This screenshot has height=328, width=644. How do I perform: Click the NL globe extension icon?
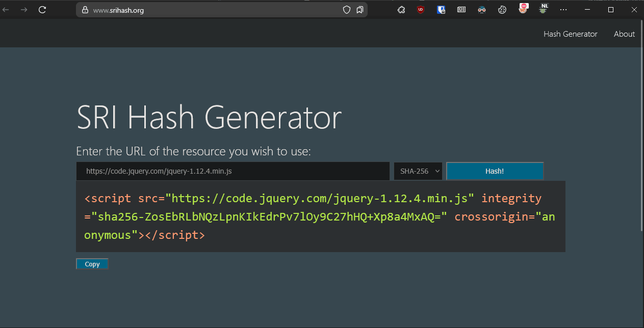(544, 9)
